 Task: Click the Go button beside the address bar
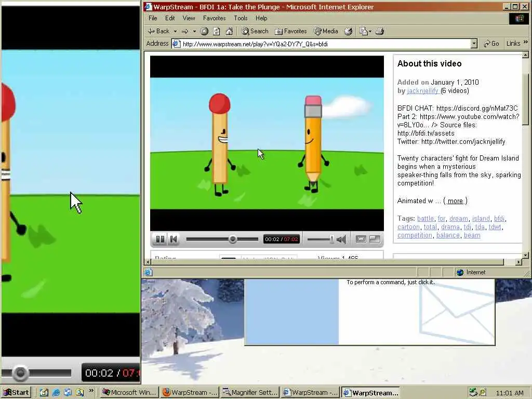click(491, 44)
